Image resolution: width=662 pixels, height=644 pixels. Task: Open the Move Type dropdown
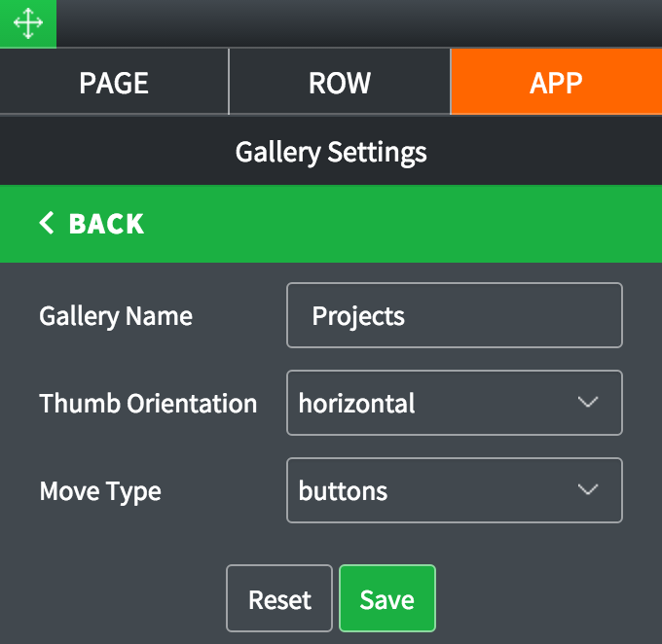pyautogui.click(x=454, y=490)
